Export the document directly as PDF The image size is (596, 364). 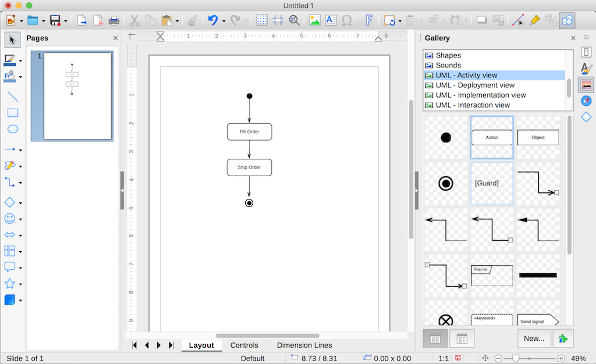point(97,20)
